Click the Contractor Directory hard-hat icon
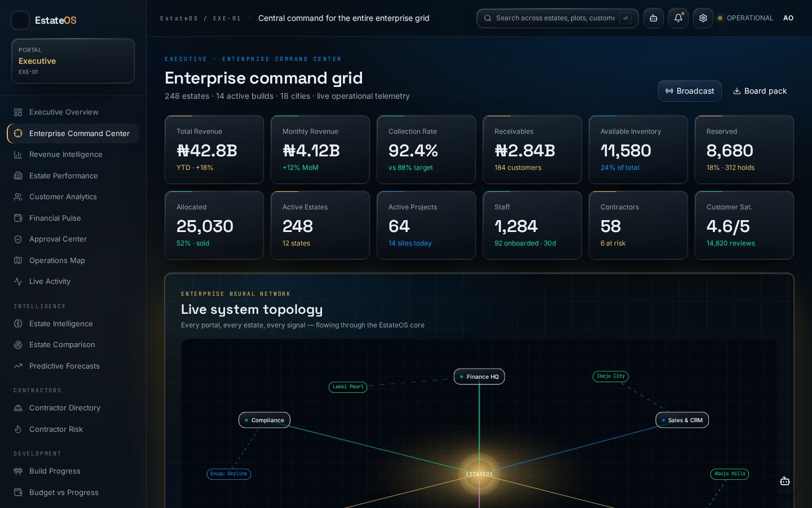Image resolution: width=812 pixels, height=508 pixels. coord(18,408)
